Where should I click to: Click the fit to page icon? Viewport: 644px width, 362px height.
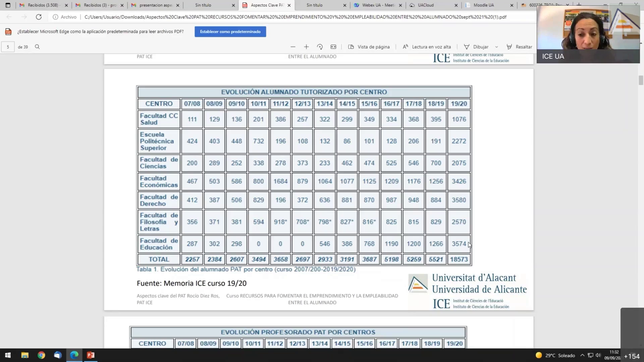tap(333, 47)
